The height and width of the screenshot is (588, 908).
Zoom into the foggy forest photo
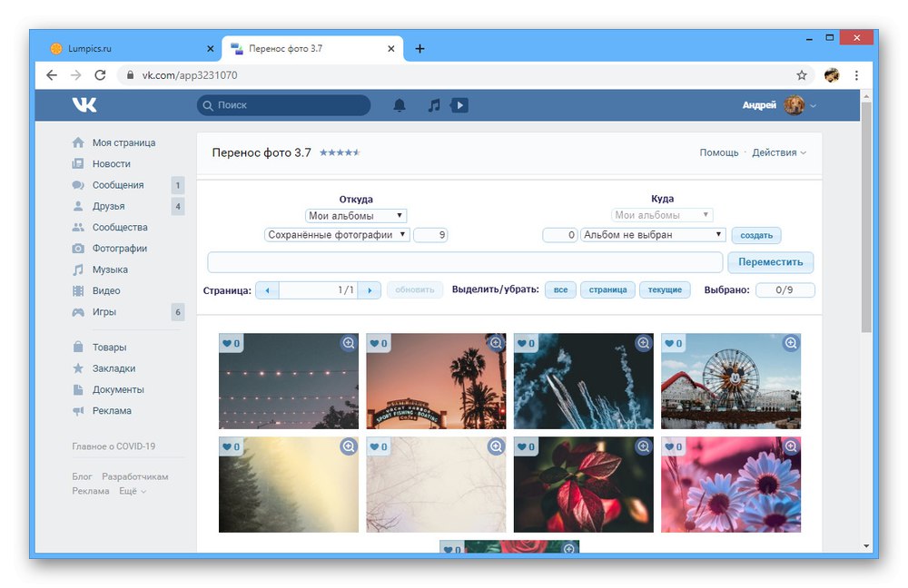[x=349, y=446]
